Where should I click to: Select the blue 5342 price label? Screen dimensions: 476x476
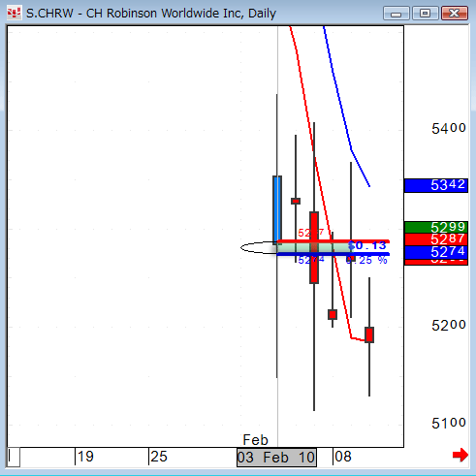point(436,185)
